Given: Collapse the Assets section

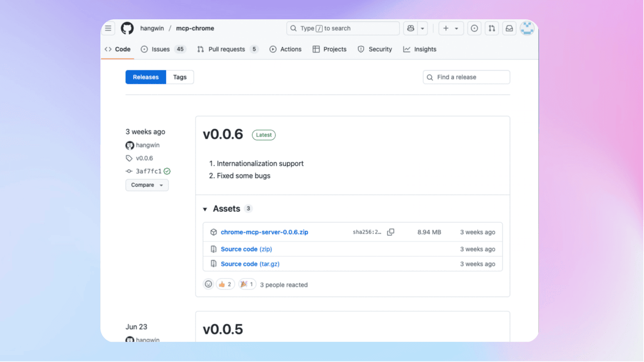Looking at the screenshot, I should click(x=205, y=209).
